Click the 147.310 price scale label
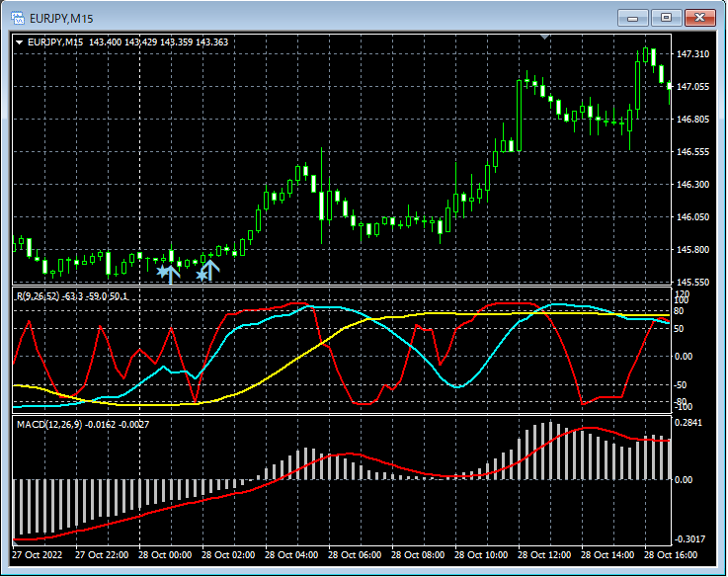728x577 pixels. [x=695, y=54]
